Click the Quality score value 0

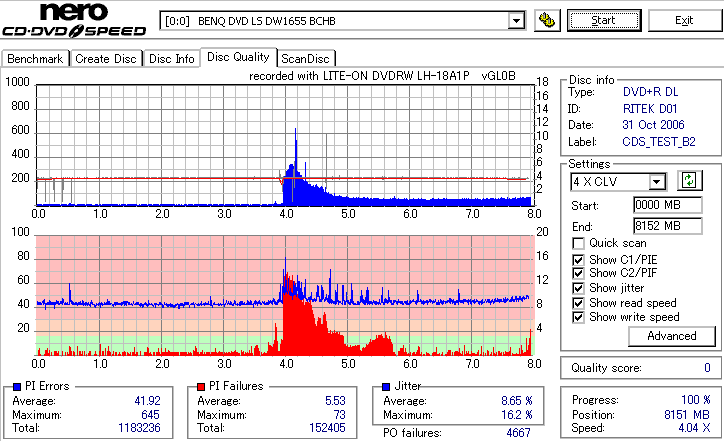[707, 368]
